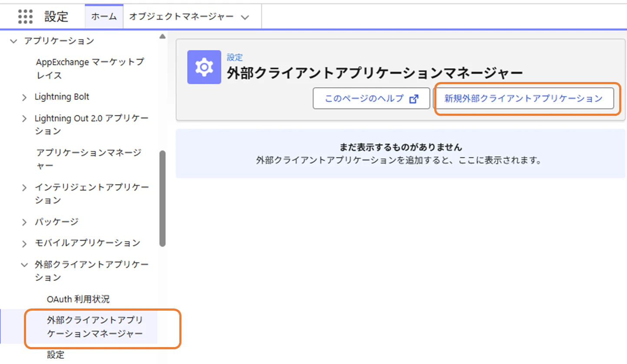627x364 pixels.
Task: Select OAuth 利用状況 in sidebar
Action: [x=78, y=299]
